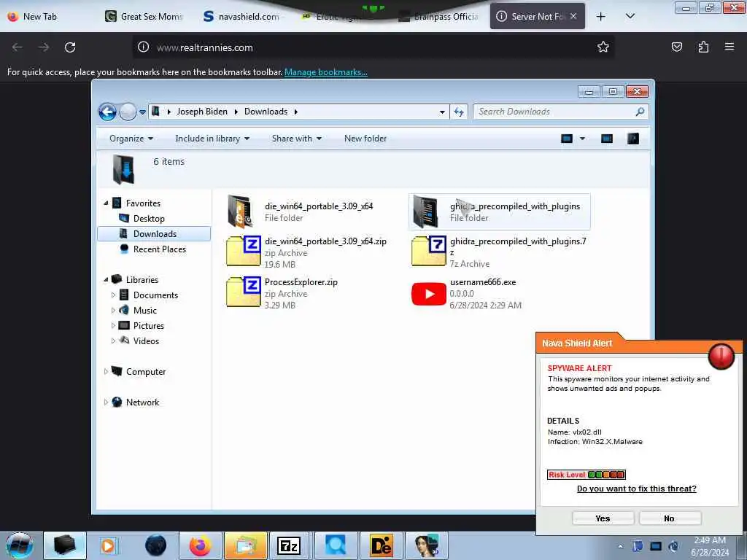Open the Manage bookmarks link
747x560 pixels.
326,72
